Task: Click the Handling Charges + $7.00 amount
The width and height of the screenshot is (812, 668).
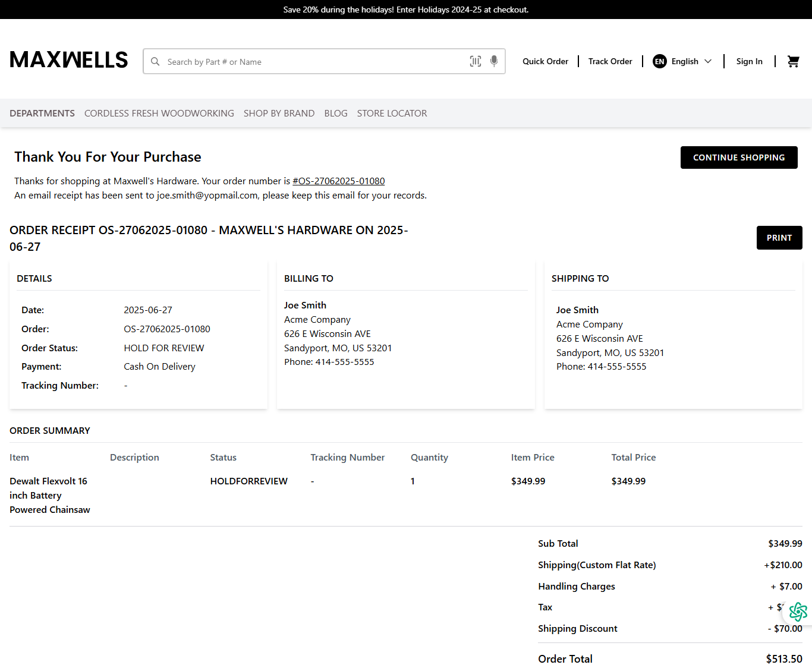Action: pos(786,586)
